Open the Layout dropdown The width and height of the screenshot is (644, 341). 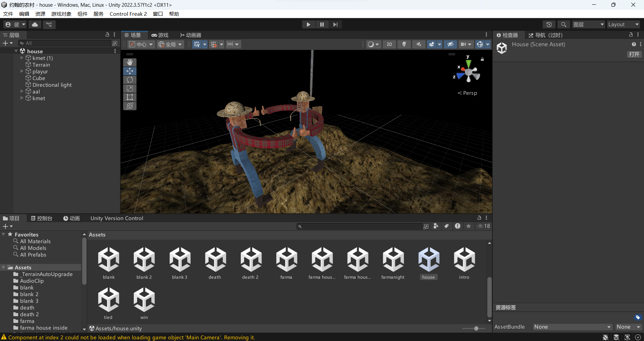coord(623,24)
